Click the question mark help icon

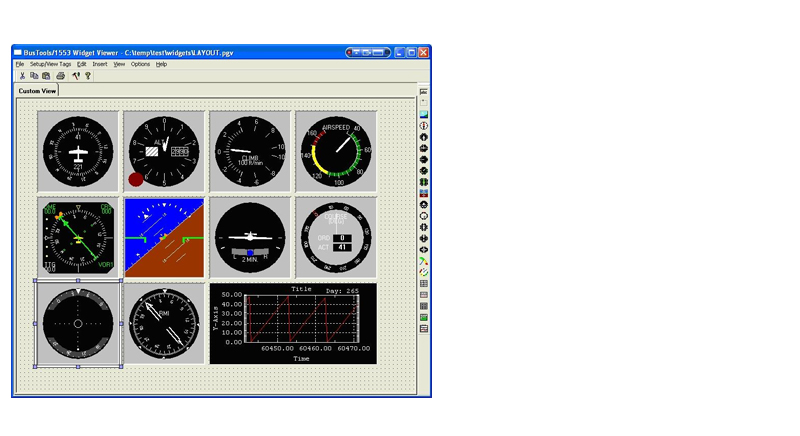click(x=88, y=75)
